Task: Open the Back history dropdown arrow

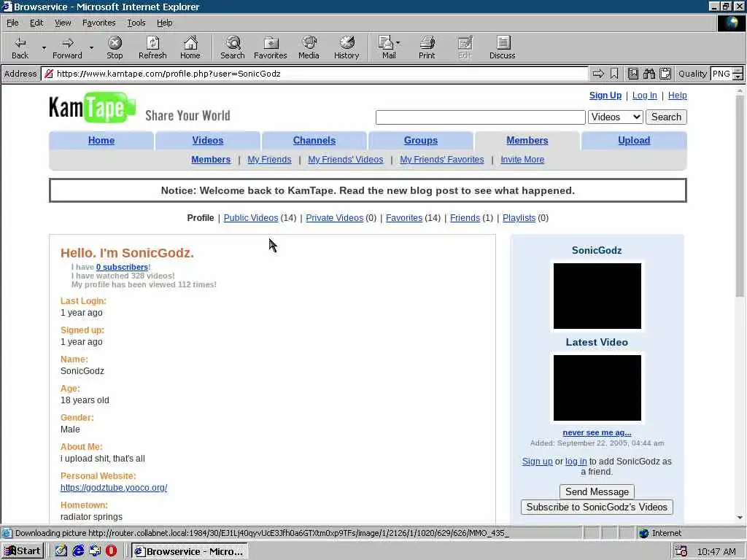Action: pyautogui.click(x=44, y=47)
